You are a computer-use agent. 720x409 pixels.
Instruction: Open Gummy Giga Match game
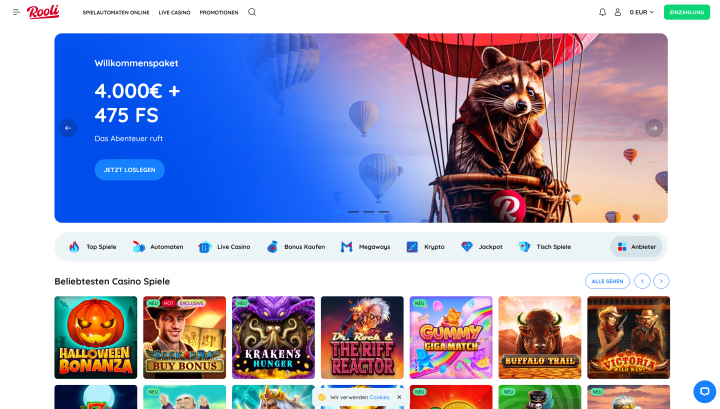pos(451,337)
